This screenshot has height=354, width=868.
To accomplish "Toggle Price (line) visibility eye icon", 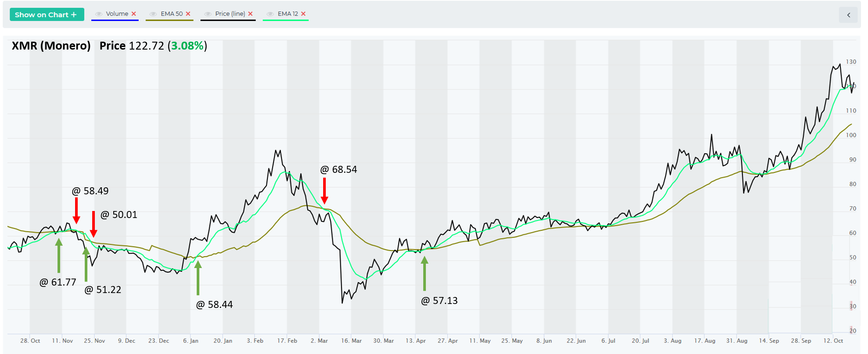I will [x=208, y=14].
